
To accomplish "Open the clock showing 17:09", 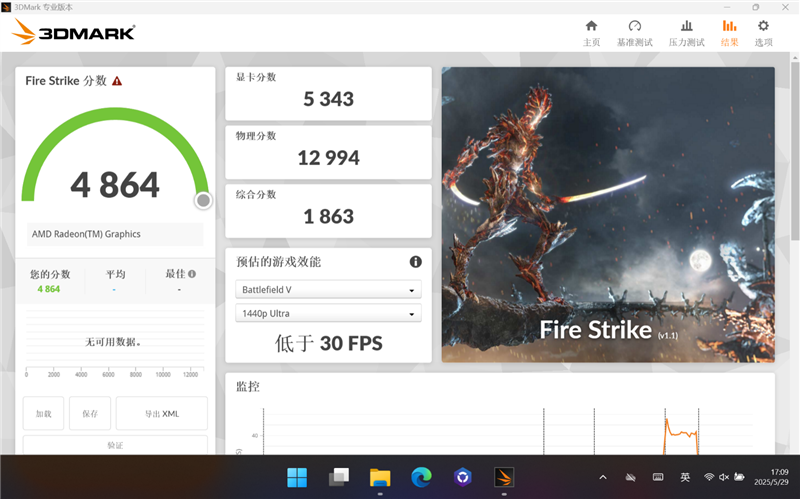I will click(771, 477).
